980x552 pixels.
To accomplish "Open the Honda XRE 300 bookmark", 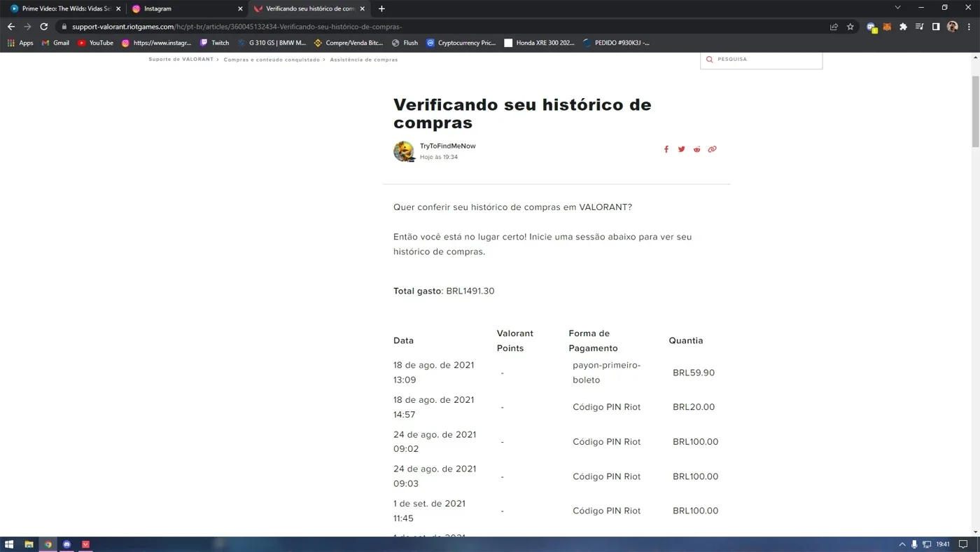I will [x=539, y=43].
